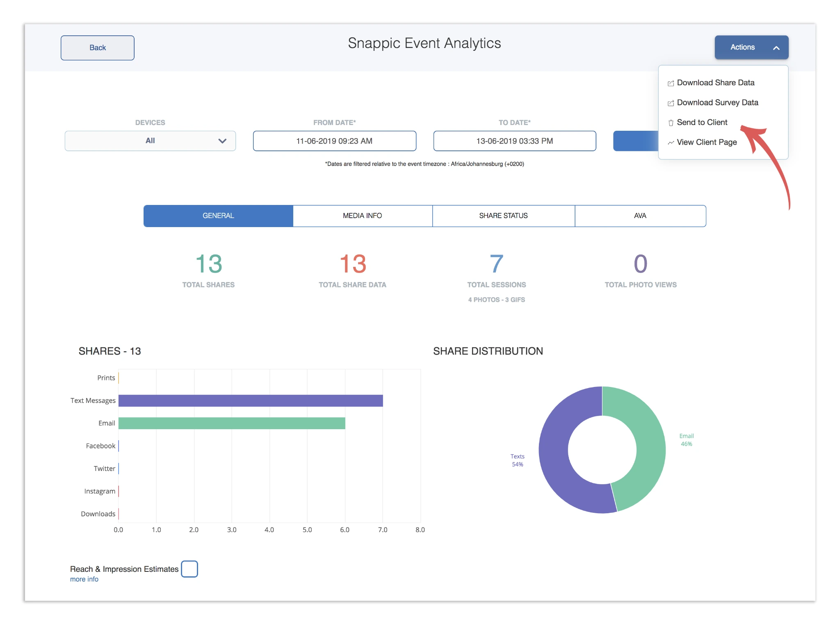The image size is (840, 637).
Task: Click the 13 Total Shares value
Action: (x=209, y=264)
